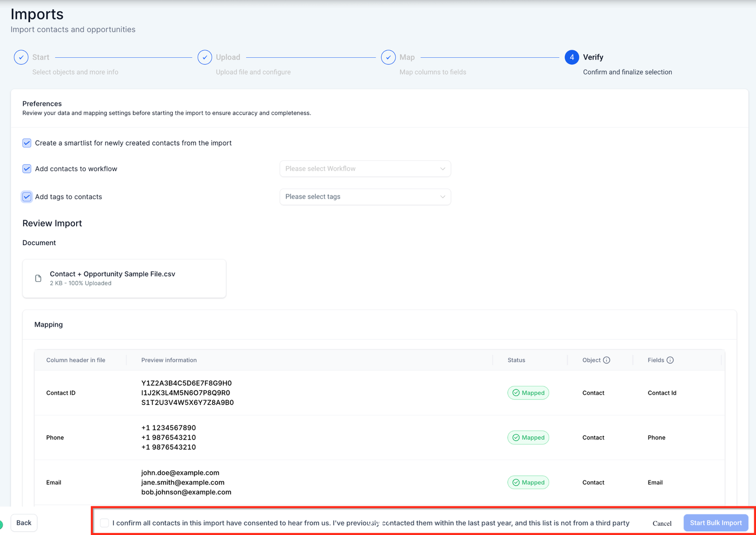Screen dimensions: 756x535
Task: Click the Start step checkmark icon
Action: click(x=21, y=57)
